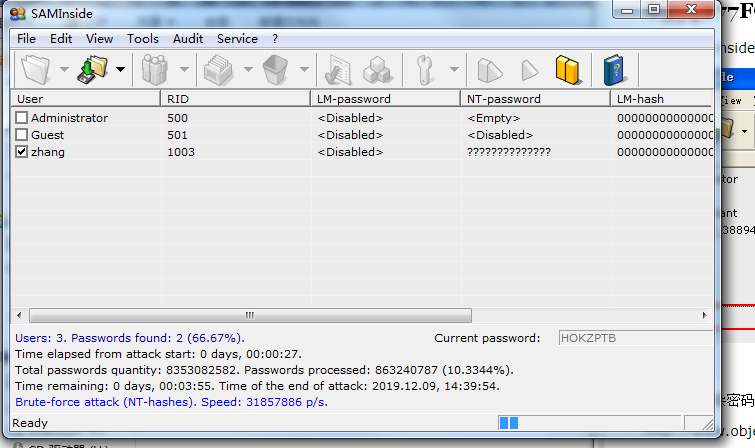Image resolution: width=755 pixels, height=448 pixels.
Task: Select the Guest user name
Action: click(x=48, y=135)
